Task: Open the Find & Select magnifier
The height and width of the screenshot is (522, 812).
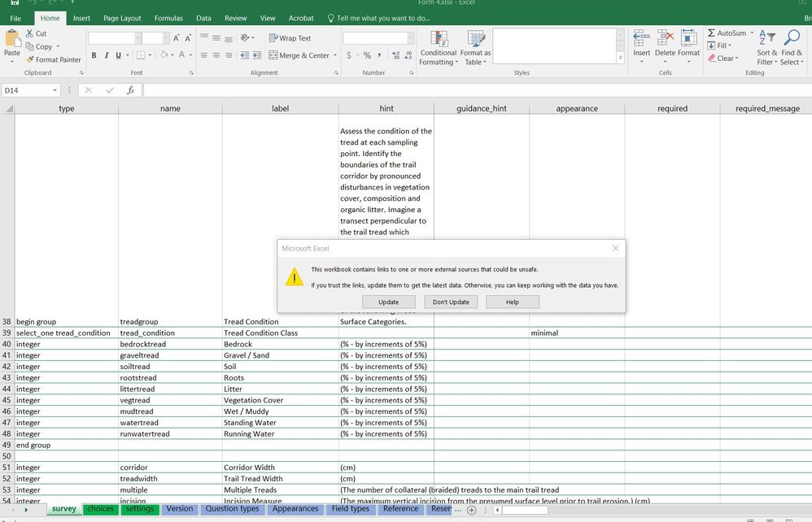Action: point(792,38)
